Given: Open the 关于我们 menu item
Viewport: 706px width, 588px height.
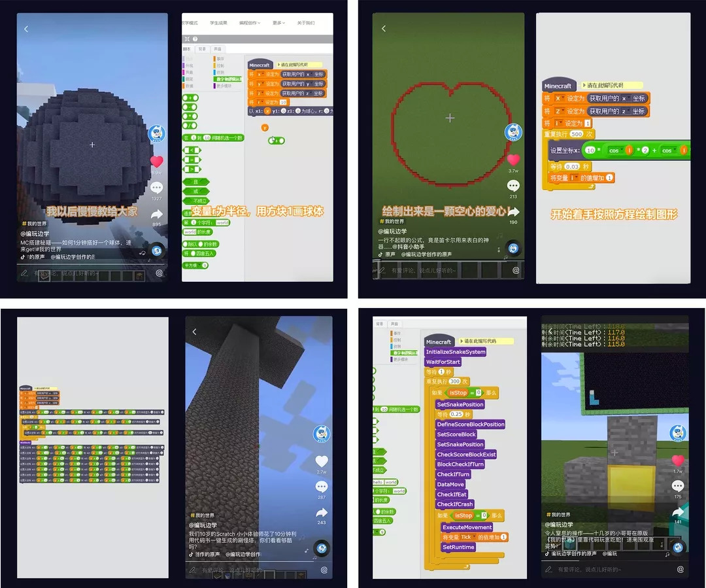Looking at the screenshot, I should click(306, 23).
